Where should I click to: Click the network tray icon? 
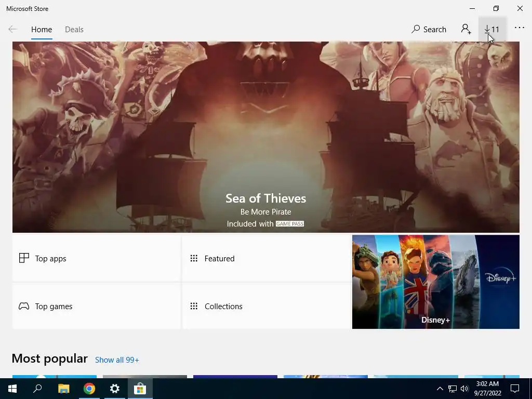tap(453, 389)
